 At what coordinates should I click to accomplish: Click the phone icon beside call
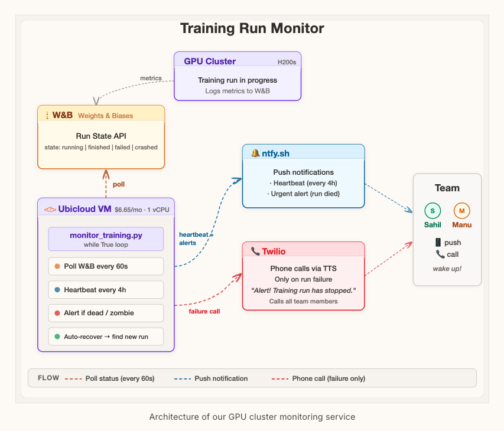(440, 254)
